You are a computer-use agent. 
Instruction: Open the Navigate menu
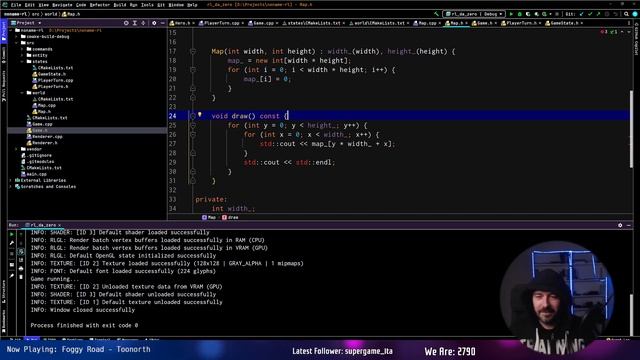pyautogui.click(x=62, y=5)
